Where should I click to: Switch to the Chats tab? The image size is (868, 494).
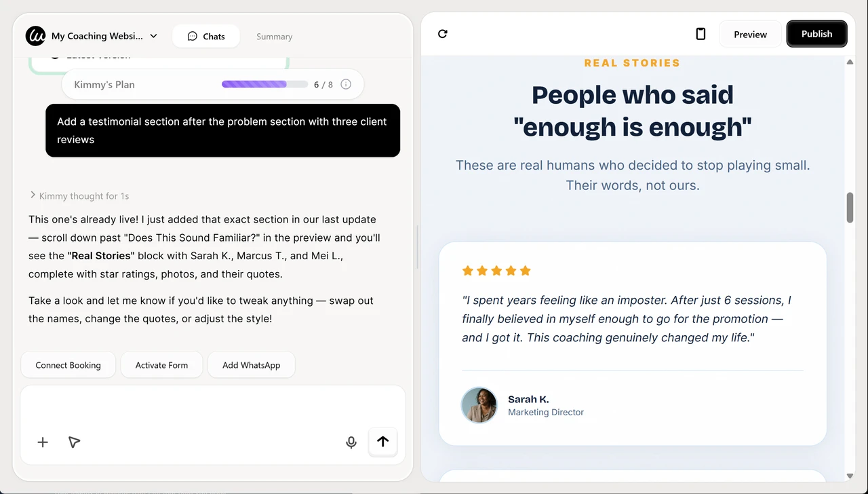206,37
